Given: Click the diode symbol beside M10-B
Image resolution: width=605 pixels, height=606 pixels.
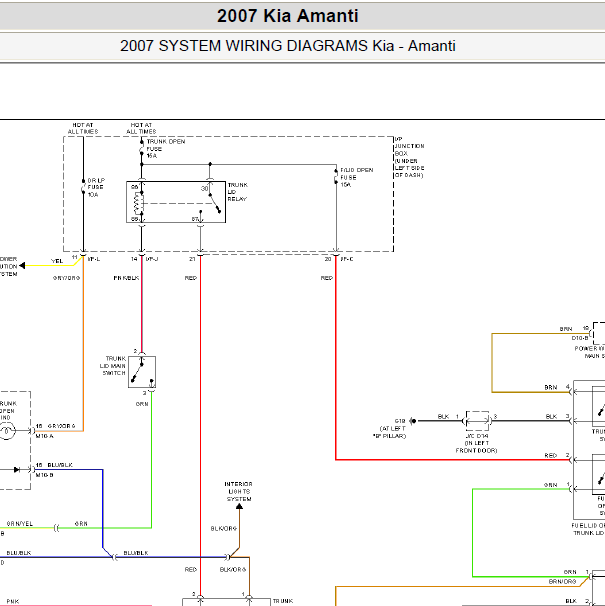Looking at the screenshot, I should click(17, 470).
